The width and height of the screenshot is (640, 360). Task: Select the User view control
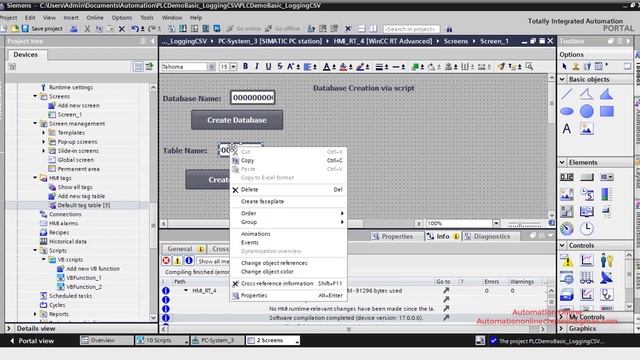coord(607,260)
